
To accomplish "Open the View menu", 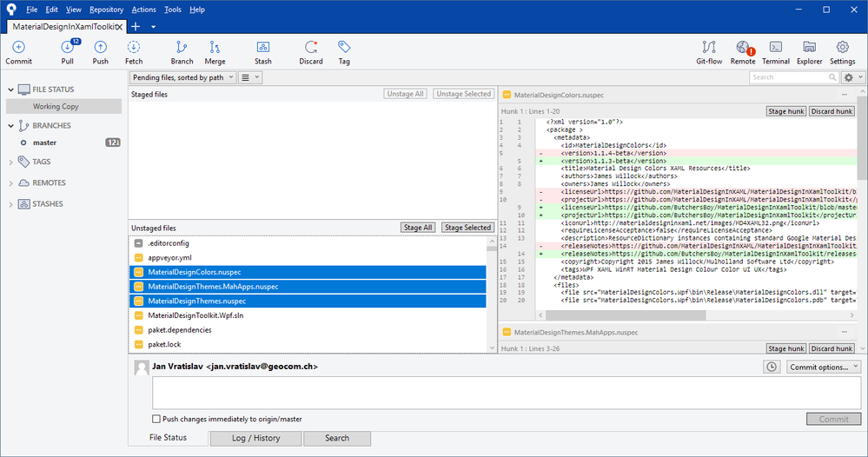I will point(74,10).
